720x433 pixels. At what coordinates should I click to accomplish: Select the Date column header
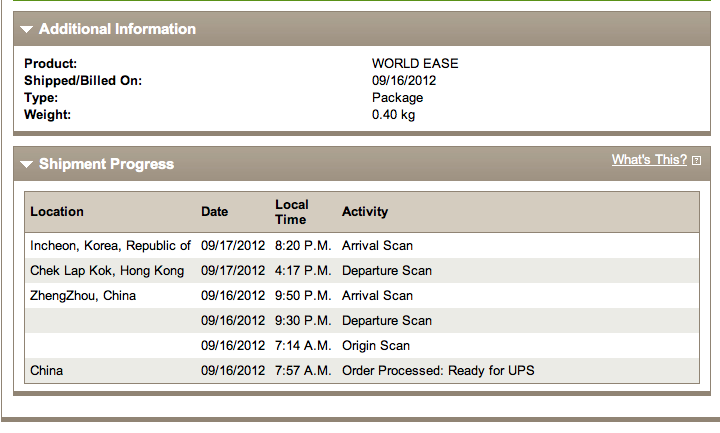tap(214, 212)
